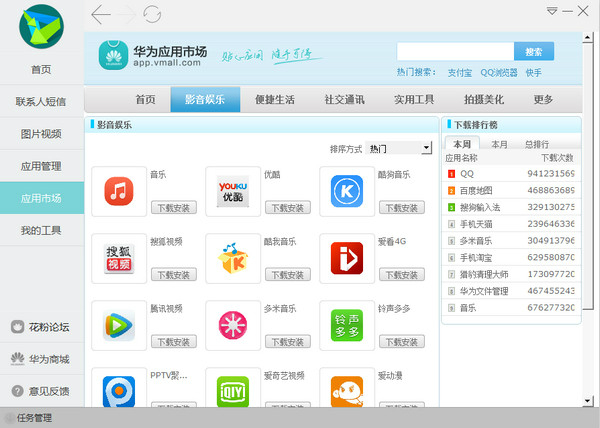Click the HiSuite bird logo
Image resolution: width=600 pixels, height=428 pixels.
pyautogui.click(x=41, y=26)
